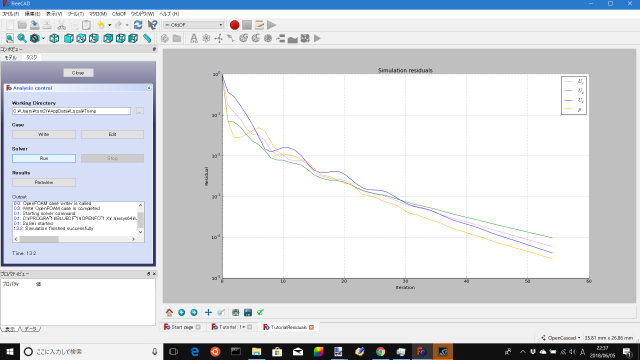Click the configure subplots icon
Image resolution: width=640 pixels, height=360 pixels.
pos(236,312)
